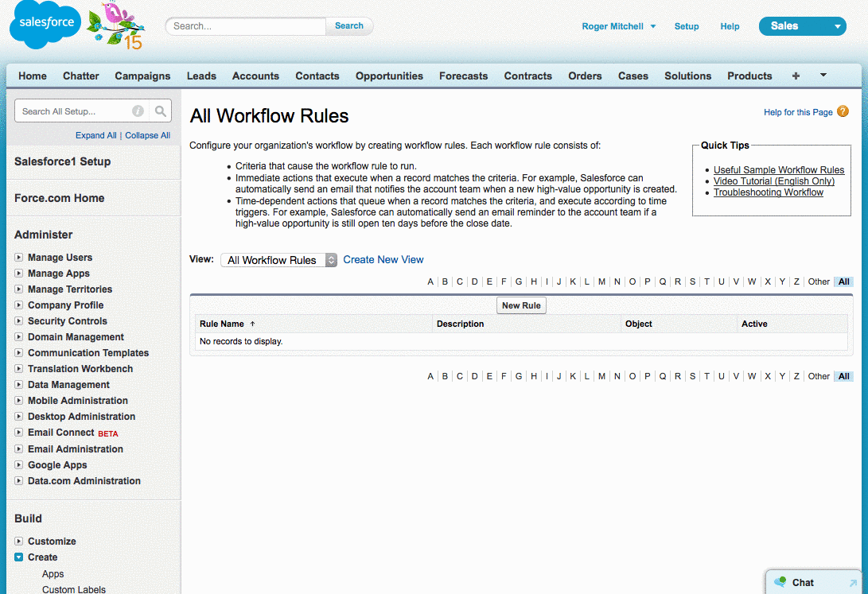Expand Communication Templates section
The width and height of the screenshot is (868, 594).
pos(19,353)
